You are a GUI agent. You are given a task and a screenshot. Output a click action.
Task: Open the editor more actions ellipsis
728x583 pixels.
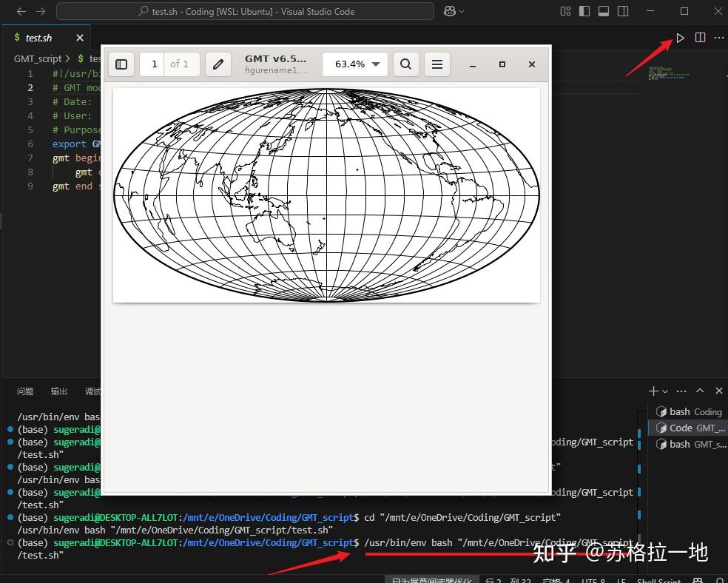718,37
